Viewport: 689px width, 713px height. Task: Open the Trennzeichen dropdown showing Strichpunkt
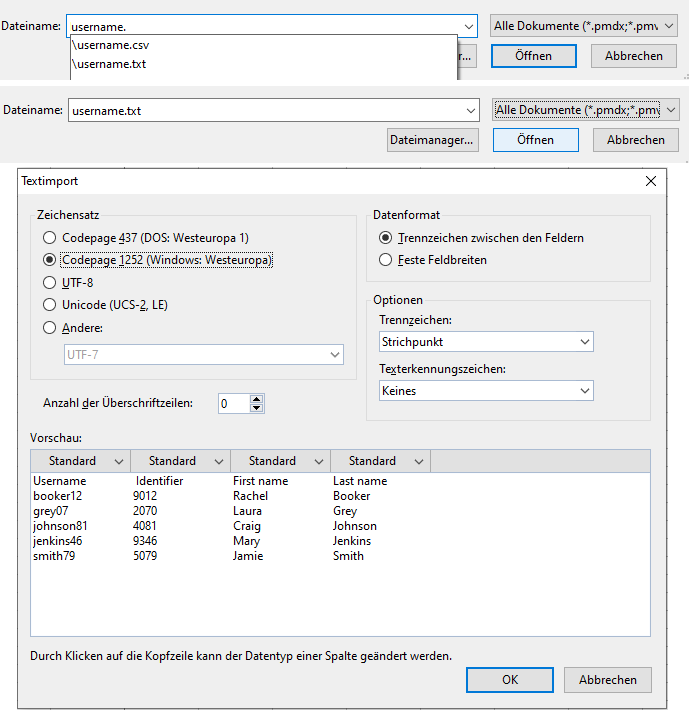pos(485,342)
